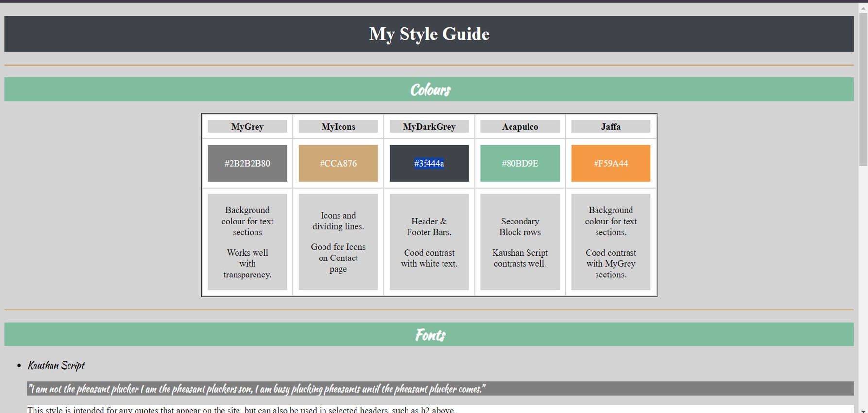Select the Jaffa column header
This screenshot has width=868, height=413.
[x=611, y=127]
